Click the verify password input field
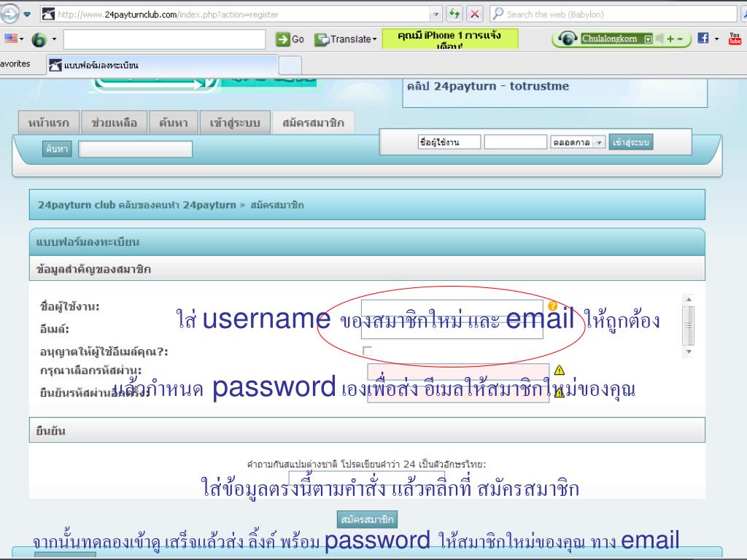Image resolution: width=747 pixels, height=560 pixels. (x=458, y=394)
